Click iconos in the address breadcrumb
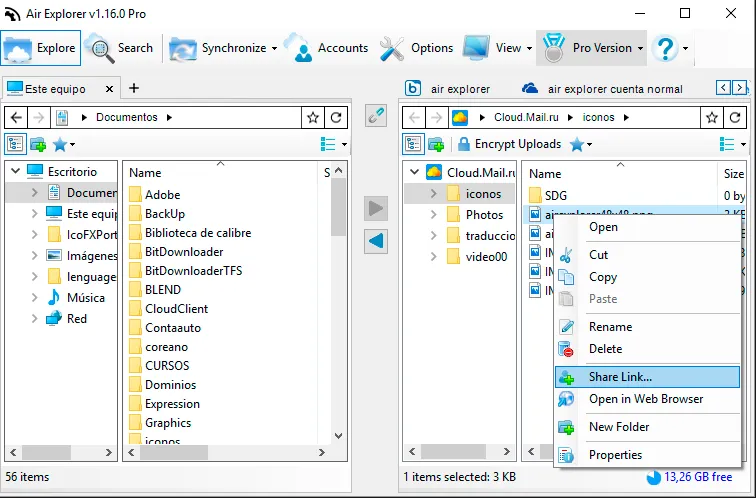The width and height of the screenshot is (756, 498). click(x=598, y=117)
